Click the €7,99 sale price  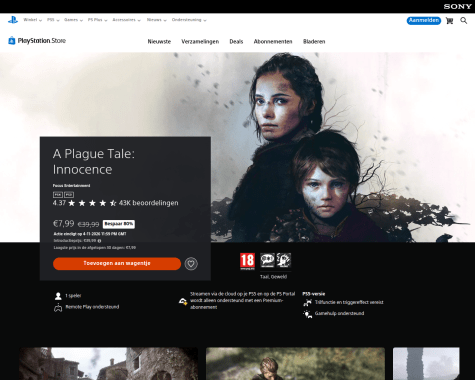tap(64, 224)
